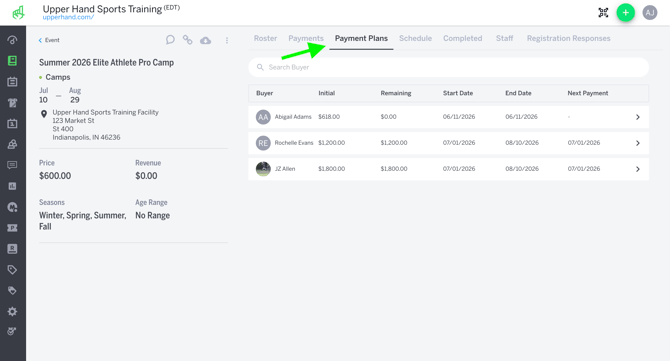Click JZ Allen profile photo

263,169
